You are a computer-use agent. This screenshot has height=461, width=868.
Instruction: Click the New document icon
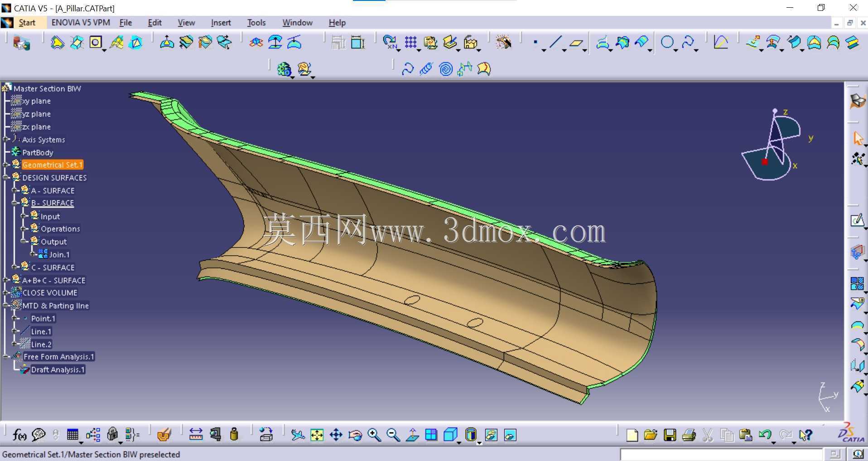click(632, 435)
